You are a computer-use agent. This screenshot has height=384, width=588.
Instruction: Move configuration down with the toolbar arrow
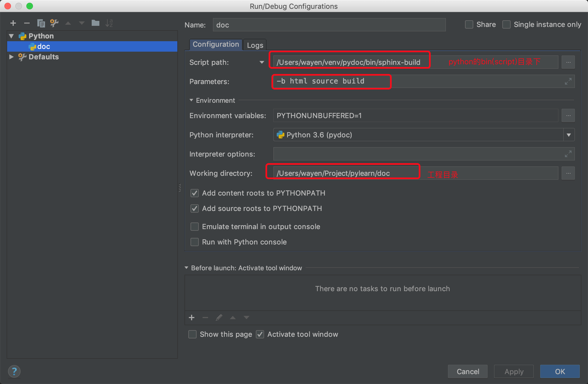[x=82, y=23]
